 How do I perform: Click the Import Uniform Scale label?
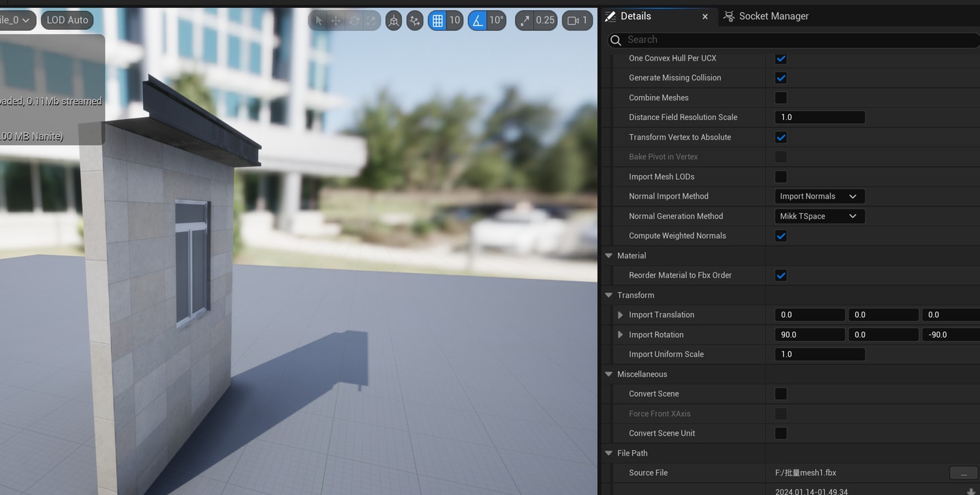tap(666, 354)
